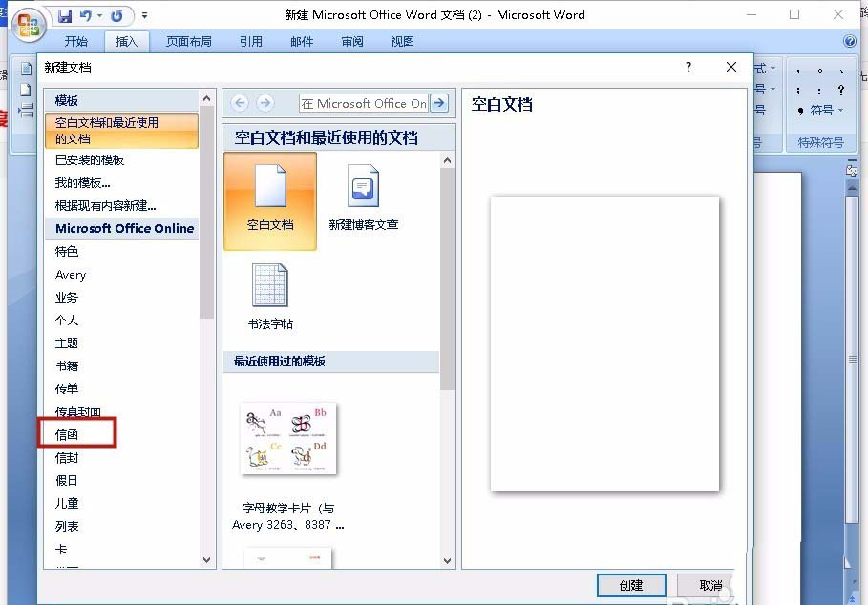The image size is (868, 605).
Task: Click page break icon in ribbon
Action: coord(26,111)
